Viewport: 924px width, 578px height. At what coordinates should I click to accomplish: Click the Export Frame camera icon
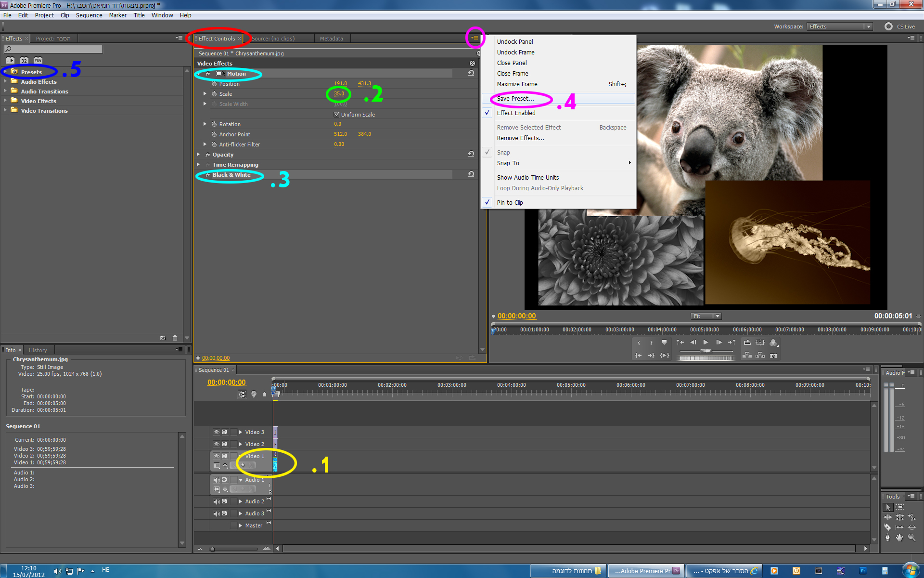click(x=773, y=355)
